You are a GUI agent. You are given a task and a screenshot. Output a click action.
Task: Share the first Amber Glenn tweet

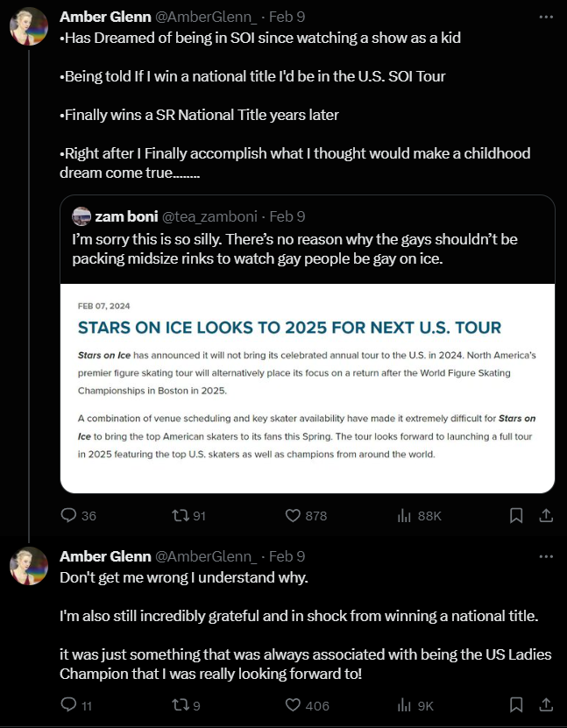(x=544, y=516)
